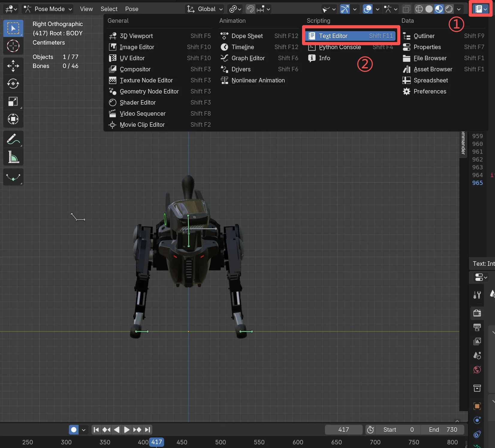Screen dimensions: 495x448
Task: Select the pose Breakdowner tool
Action: pyautogui.click(x=13, y=177)
